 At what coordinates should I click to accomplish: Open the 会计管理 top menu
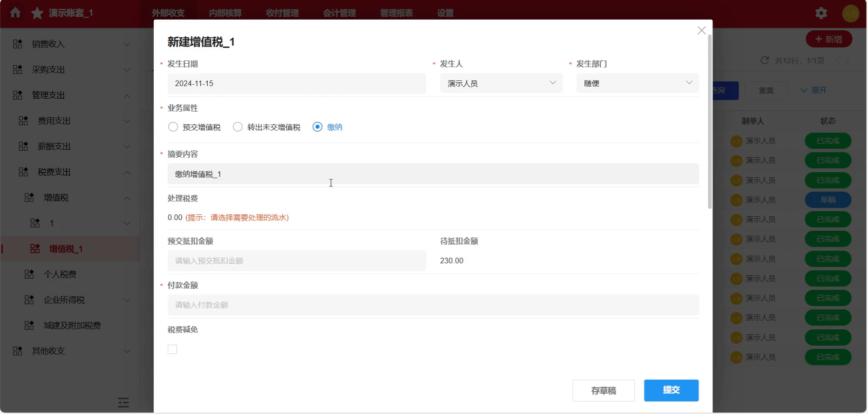tap(339, 13)
